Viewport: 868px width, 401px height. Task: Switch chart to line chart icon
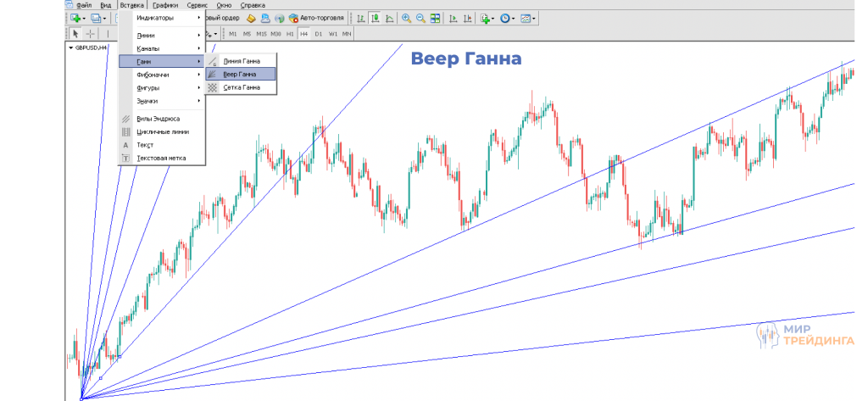389,18
